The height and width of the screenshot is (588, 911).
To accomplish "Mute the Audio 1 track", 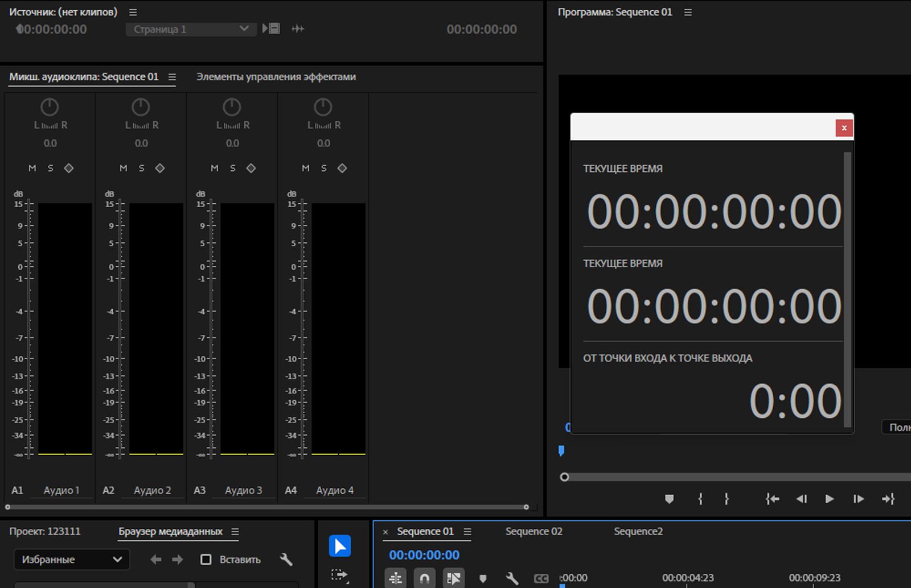I will [x=32, y=168].
